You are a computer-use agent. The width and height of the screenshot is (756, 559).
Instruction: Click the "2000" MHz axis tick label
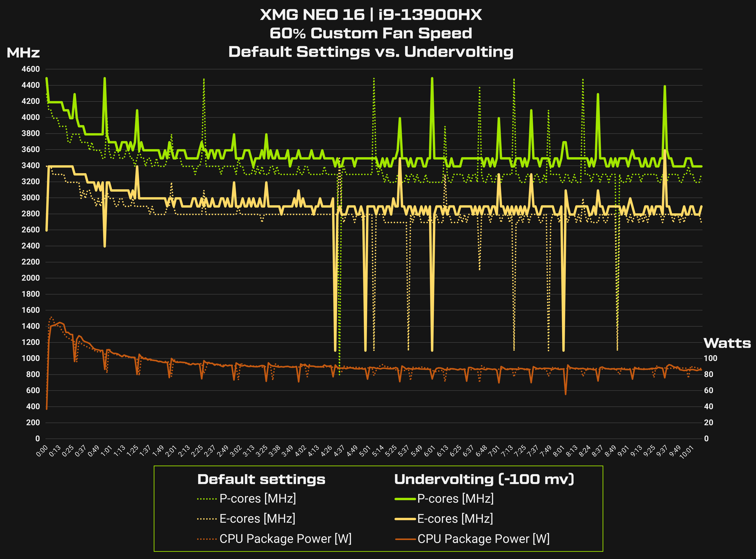coord(31,278)
